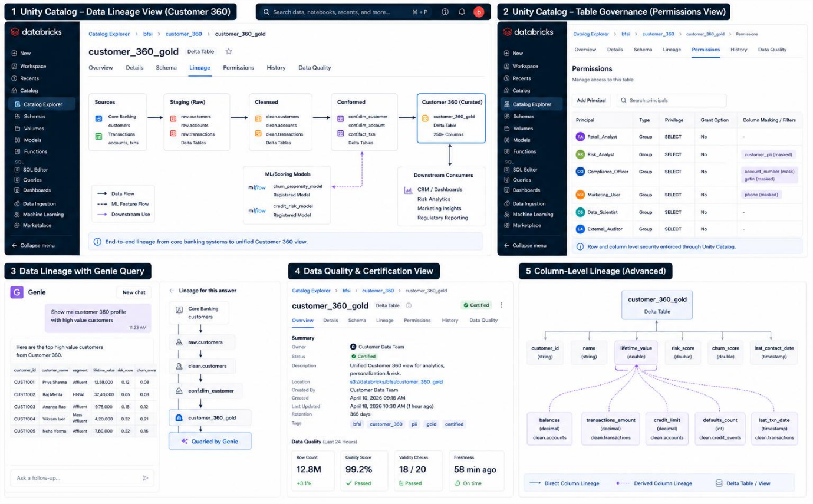Select Schemas in the Lineage View sidebar

pyautogui.click(x=34, y=116)
